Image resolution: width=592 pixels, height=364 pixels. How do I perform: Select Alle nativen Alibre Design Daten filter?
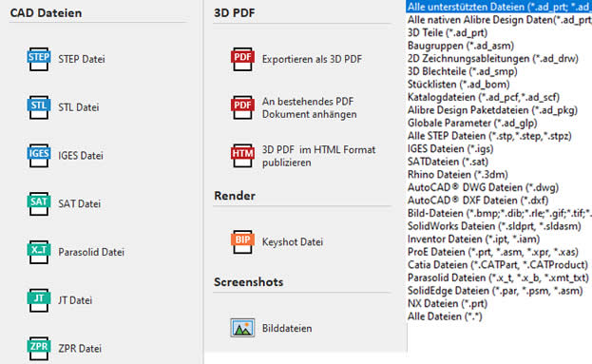pyautogui.click(x=499, y=20)
